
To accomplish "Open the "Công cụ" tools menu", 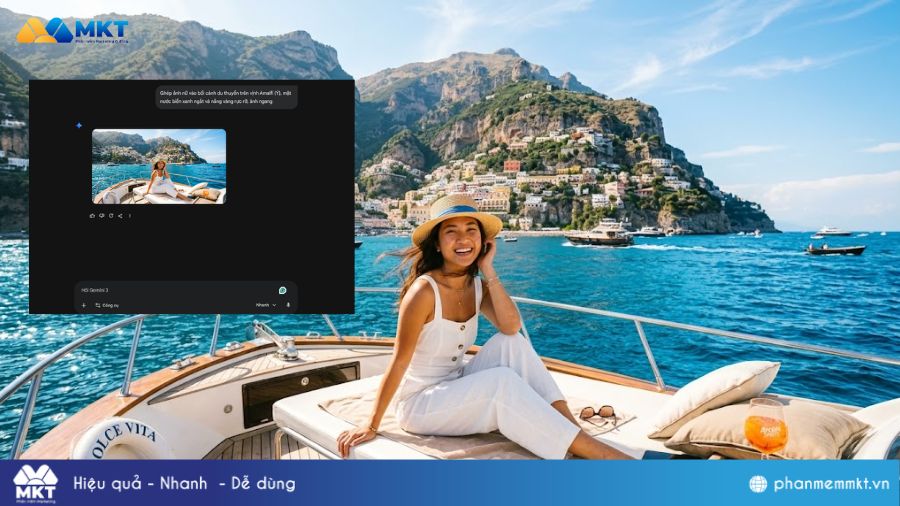I will [x=107, y=305].
